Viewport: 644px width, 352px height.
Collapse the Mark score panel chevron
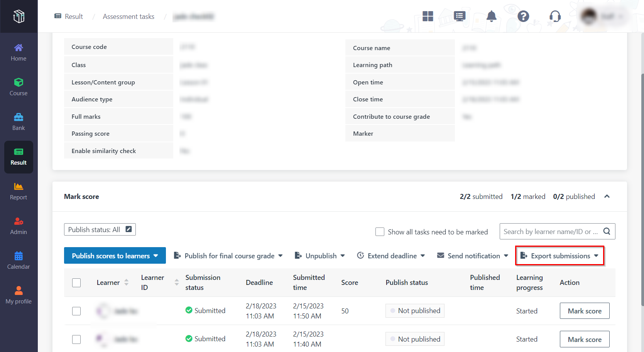pos(607,196)
